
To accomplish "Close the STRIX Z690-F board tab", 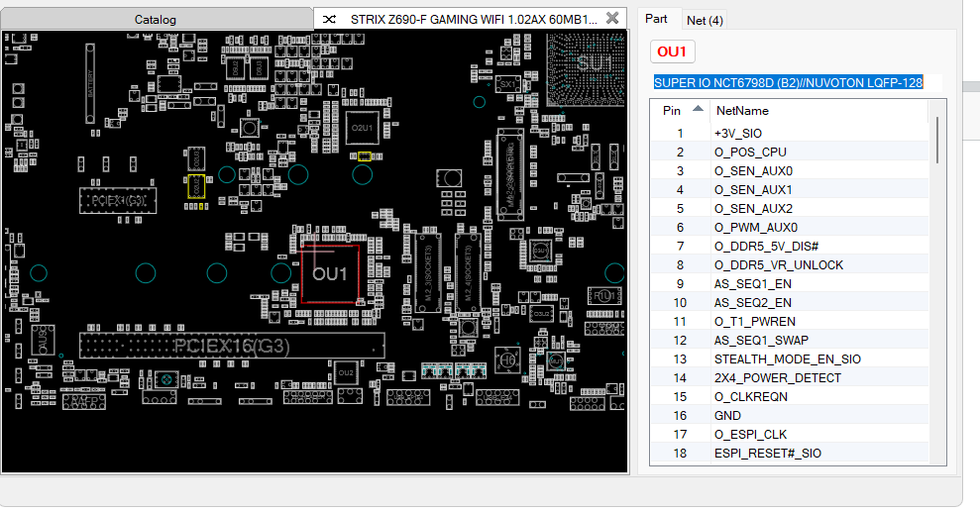I will pos(612,18).
